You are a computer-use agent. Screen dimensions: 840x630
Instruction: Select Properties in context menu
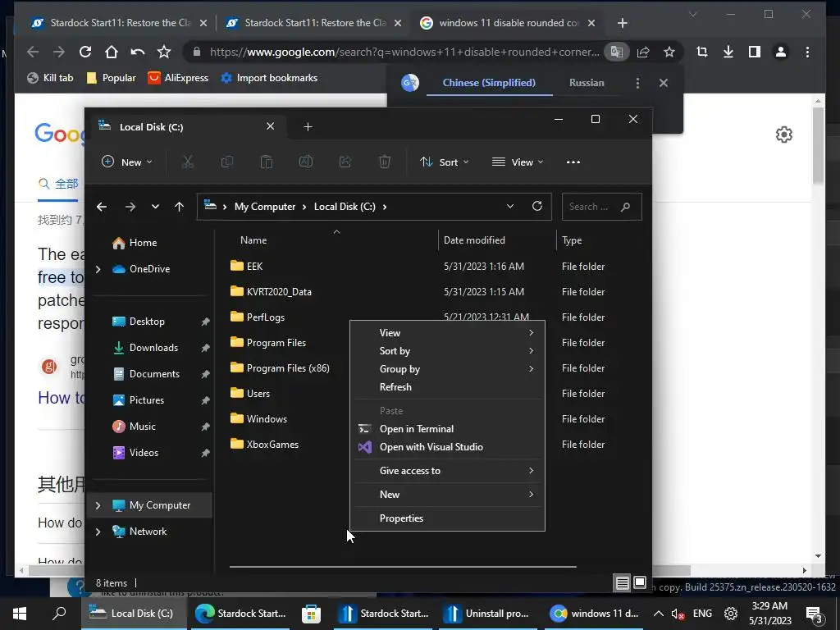[x=447, y=518]
